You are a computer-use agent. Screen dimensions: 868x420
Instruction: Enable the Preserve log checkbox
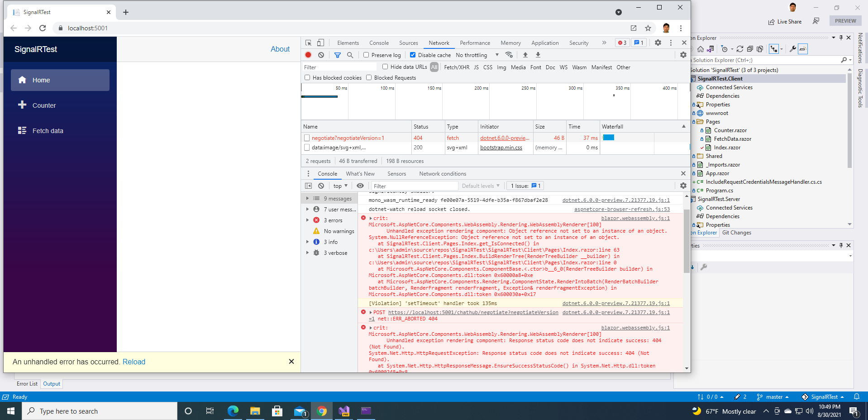click(366, 55)
